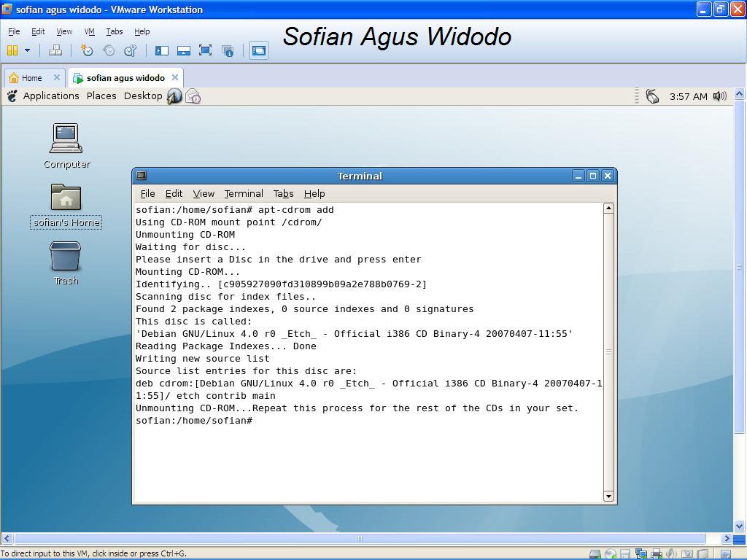The width and height of the screenshot is (747, 560).
Task: Select the Trash desktop icon
Action: click(66, 263)
